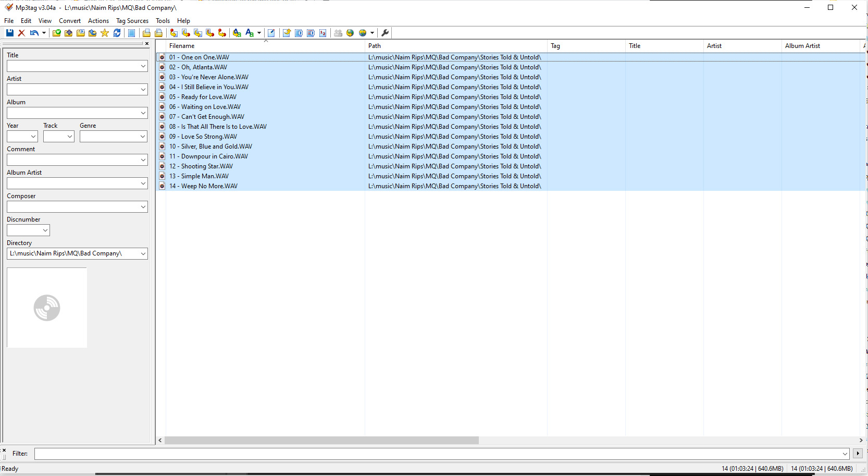Viewport: 868px width, 476px height.
Task: Click the yellow star favorites icon
Action: (x=105, y=33)
